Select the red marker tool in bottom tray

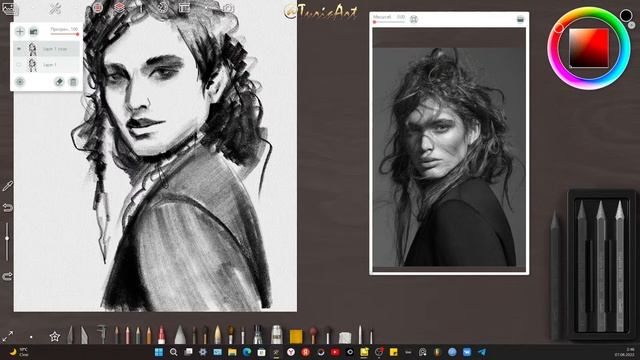[x=162, y=334]
